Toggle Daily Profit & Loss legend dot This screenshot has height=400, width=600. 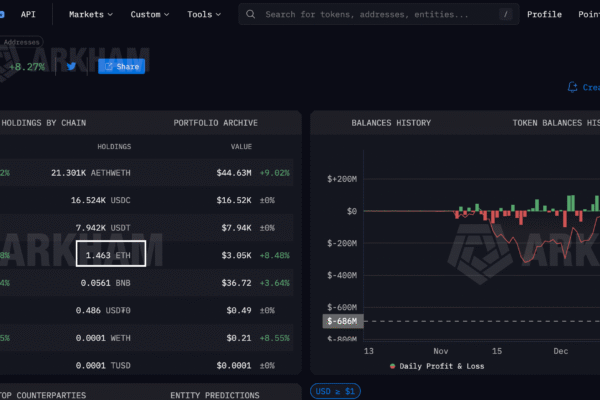coord(392,366)
